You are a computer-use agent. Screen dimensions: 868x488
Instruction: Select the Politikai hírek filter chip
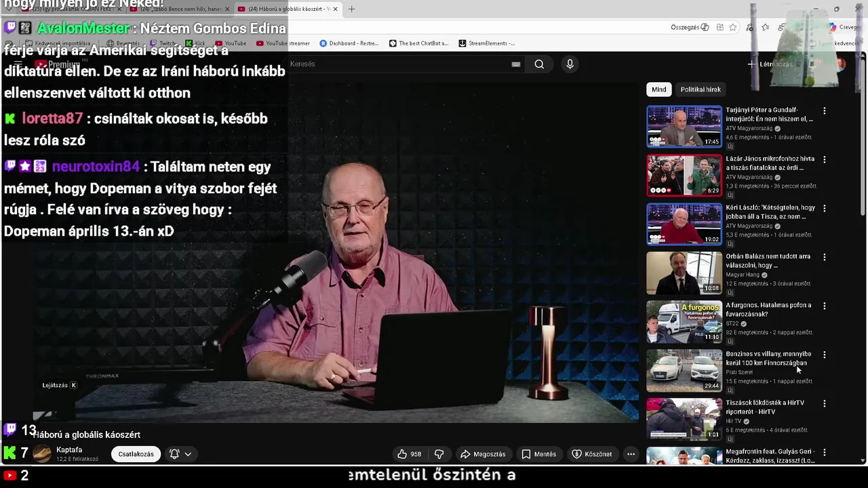pyautogui.click(x=701, y=89)
